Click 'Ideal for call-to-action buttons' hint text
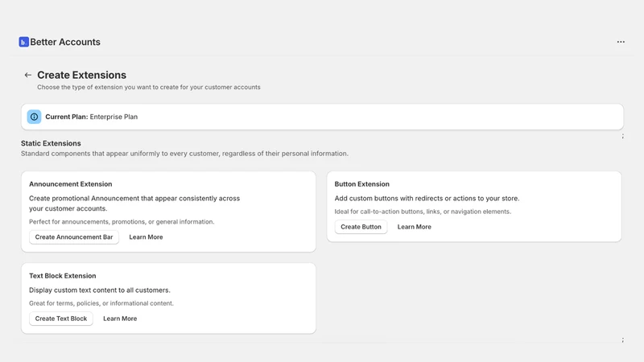644x362 pixels. pos(423,212)
